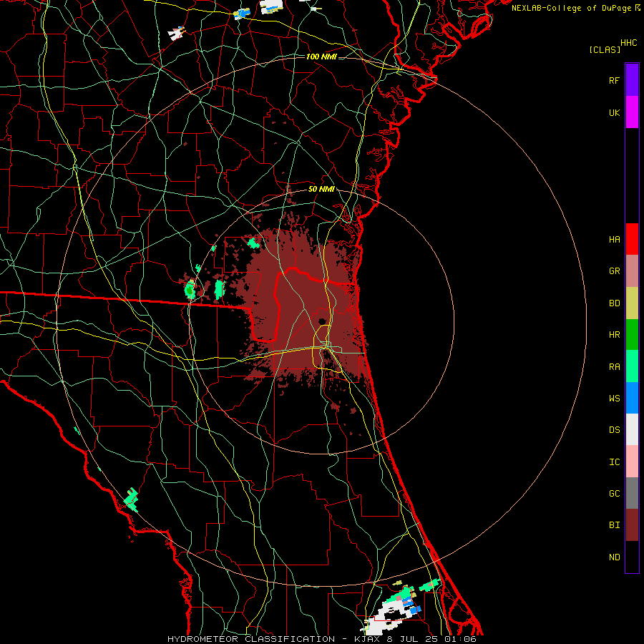Click the black radar site dot in clutter
The width and height of the screenshot is (644, 644).
click(322, 321)
